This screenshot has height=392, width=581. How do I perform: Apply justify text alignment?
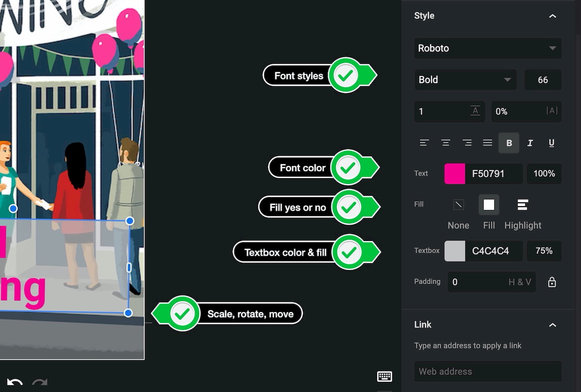pos(488,143)
